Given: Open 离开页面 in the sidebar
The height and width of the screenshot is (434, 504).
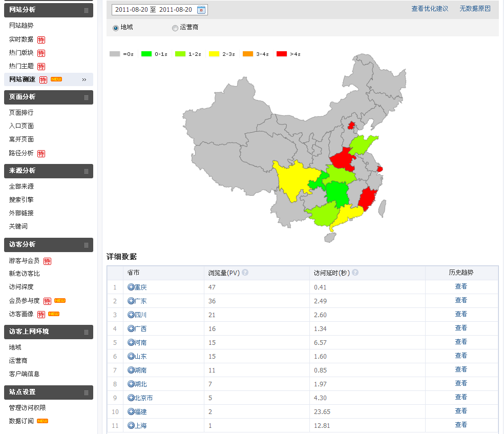Looking at the screenshot, I should [21, 139].
